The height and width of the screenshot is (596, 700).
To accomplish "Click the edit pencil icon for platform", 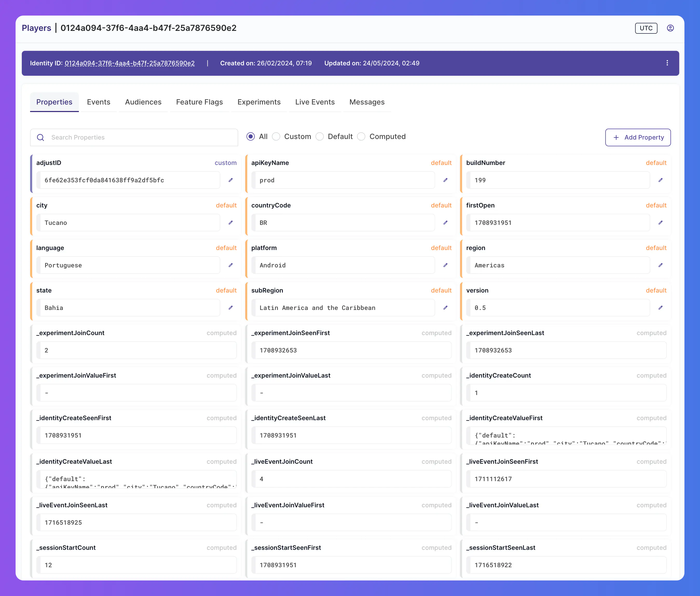I will click(446, 264).
